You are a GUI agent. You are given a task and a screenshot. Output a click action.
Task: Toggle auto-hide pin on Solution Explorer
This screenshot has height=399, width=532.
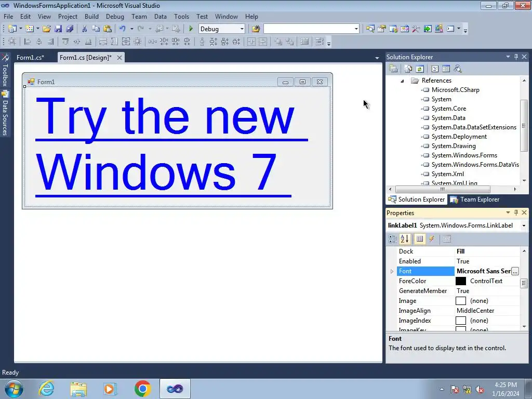tap(516, 57)
